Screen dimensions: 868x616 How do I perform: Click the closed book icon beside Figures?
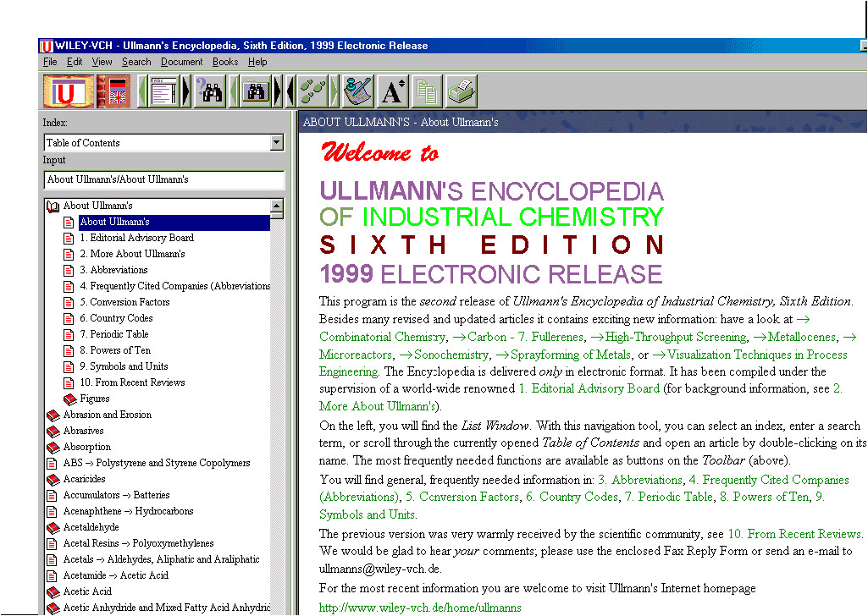(x=69, y=399)
